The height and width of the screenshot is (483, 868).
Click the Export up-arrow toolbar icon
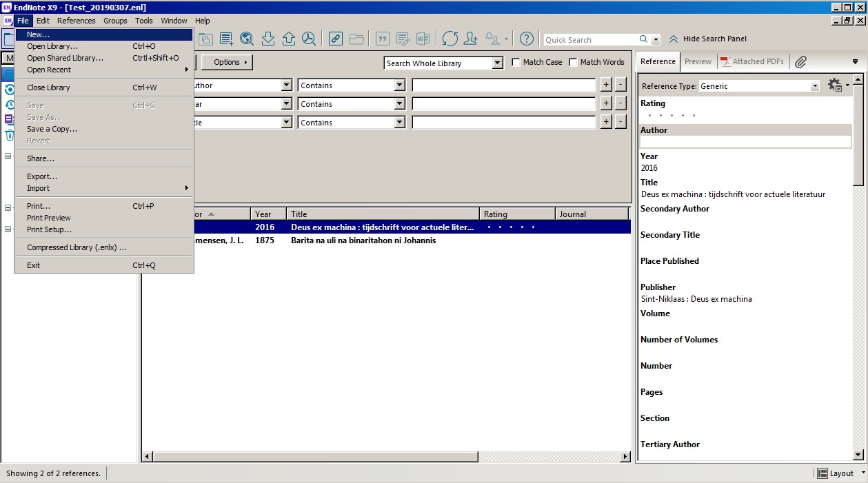pyautogui.click(x=289, y=39)
